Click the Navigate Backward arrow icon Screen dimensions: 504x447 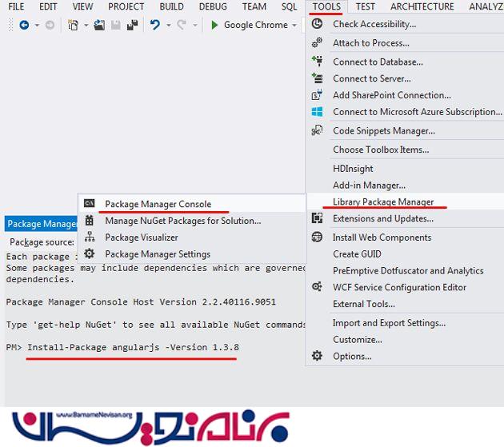[x=23, y=26]
